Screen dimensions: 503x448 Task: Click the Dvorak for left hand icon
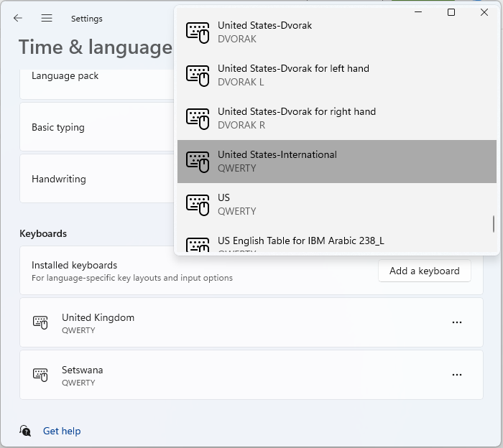click(x=198, y=75)
